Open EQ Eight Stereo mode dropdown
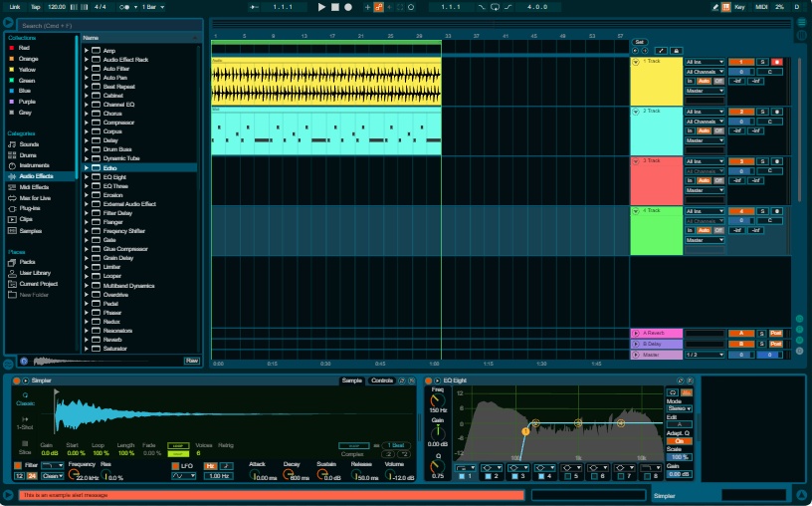This screenshot has width=812, height=506. coord(679,408)
